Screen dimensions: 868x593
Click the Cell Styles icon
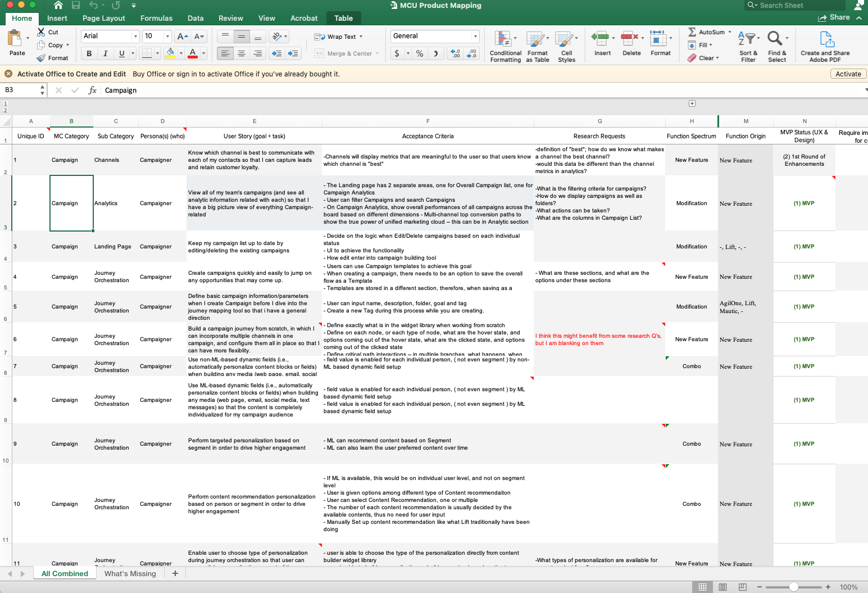pyautogui.click(x=564, y=39)
